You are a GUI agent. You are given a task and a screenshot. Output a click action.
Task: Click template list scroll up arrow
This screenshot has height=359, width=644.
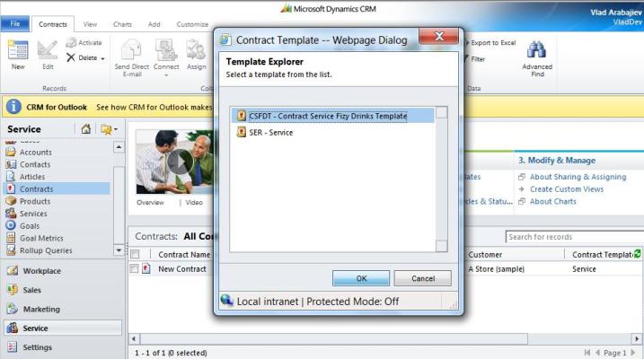coord(442,112)
